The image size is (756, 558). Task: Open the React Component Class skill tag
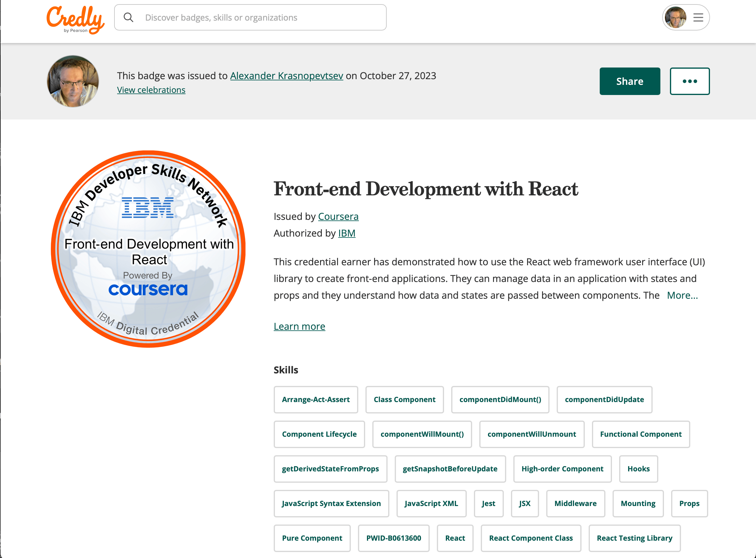coord(531,538)
